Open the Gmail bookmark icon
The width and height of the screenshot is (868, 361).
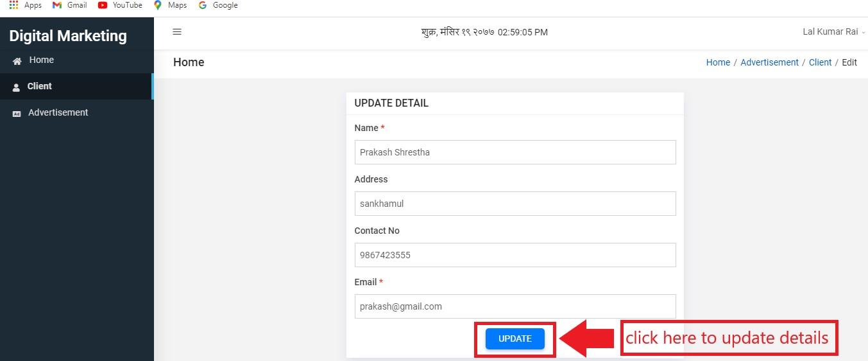coord(57,5)
